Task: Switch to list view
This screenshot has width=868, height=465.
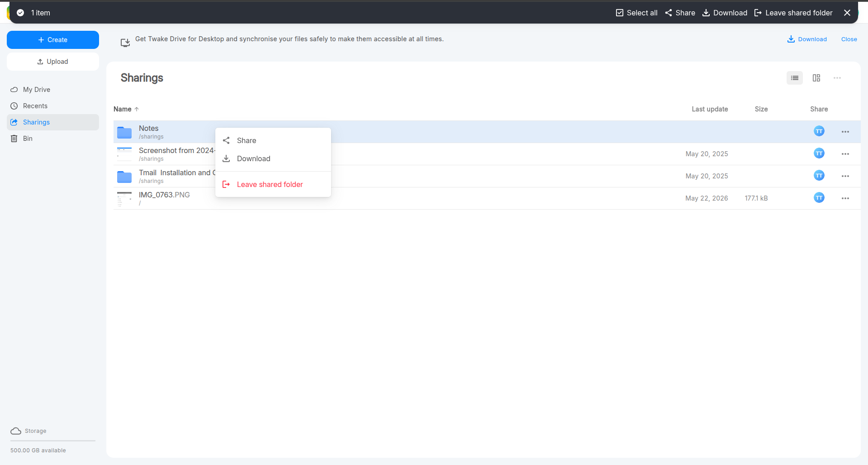Action: point(795,78)
